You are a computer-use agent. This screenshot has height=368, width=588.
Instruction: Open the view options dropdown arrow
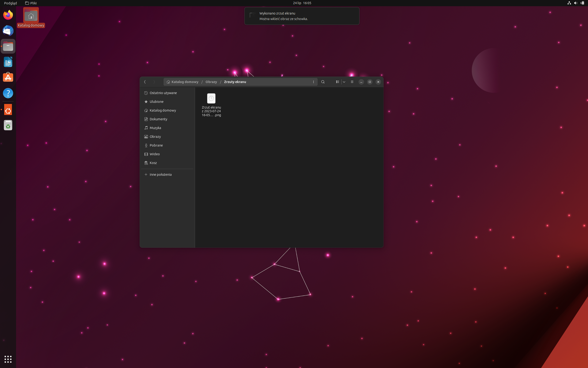[344, 82]
